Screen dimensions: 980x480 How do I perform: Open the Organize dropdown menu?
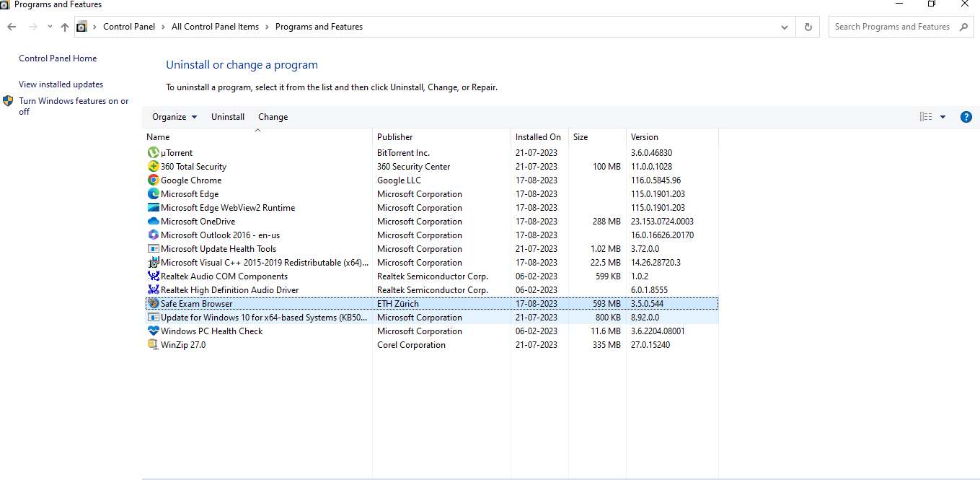click(175, 117)
